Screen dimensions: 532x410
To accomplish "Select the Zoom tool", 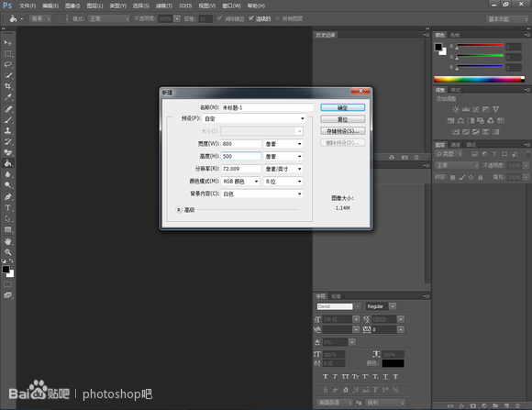I will tap(8, 252).
